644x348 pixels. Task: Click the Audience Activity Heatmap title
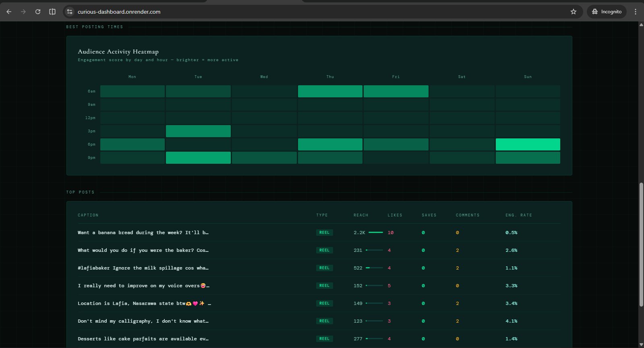point(118,51)
